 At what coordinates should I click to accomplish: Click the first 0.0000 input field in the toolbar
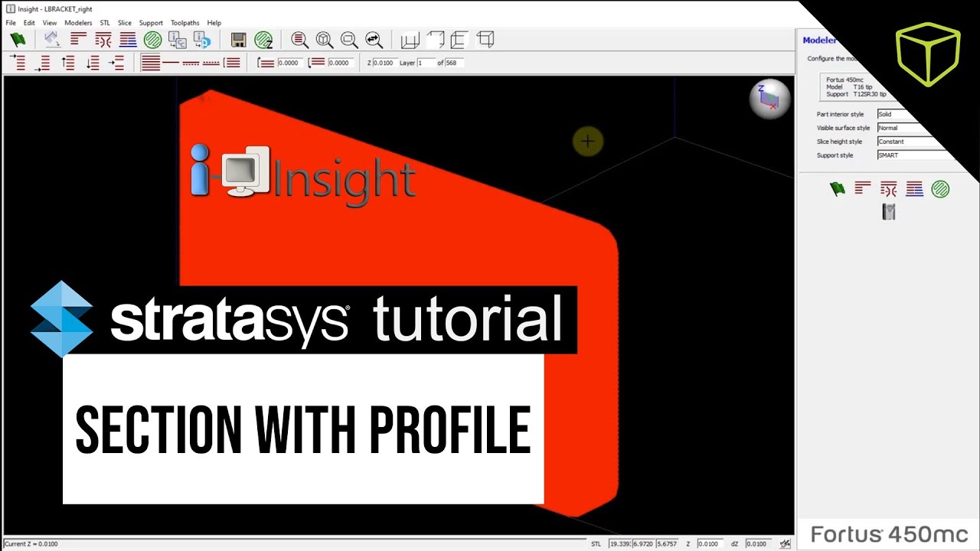pos(290,63)
